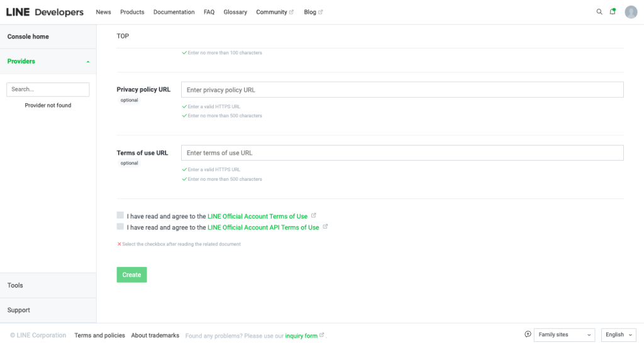Open the notifications bell icon

[613, 11]
